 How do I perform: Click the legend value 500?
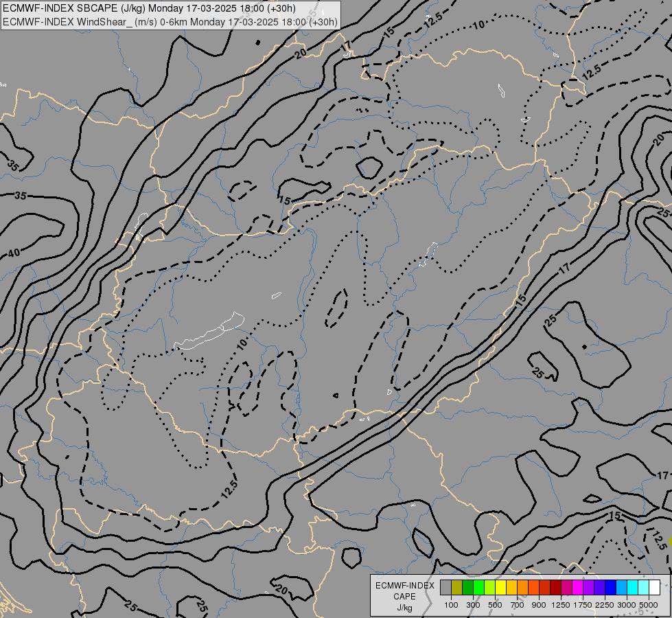[495, 605]
